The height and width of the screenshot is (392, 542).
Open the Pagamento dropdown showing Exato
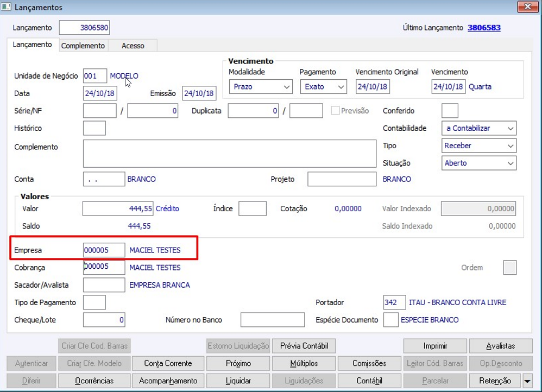[x=323, y=87]
